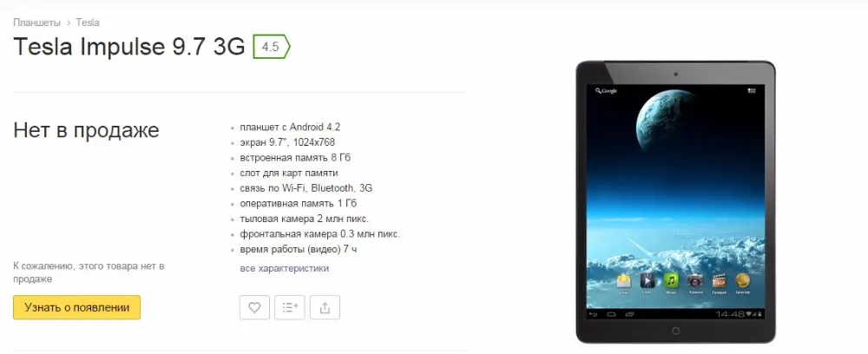The height and width of the screenshot is (354, 868).
Task: Tap the Android back arrow on tablet
Action: 594,314
